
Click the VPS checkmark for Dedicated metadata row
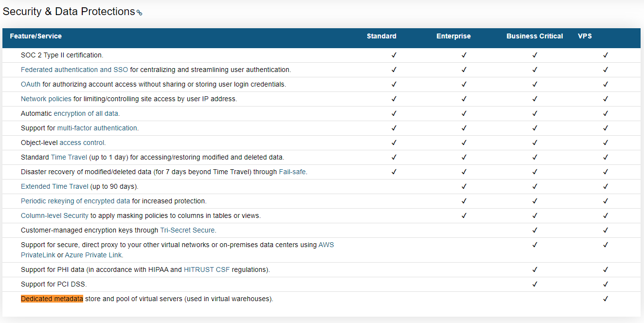coord(606,299)
